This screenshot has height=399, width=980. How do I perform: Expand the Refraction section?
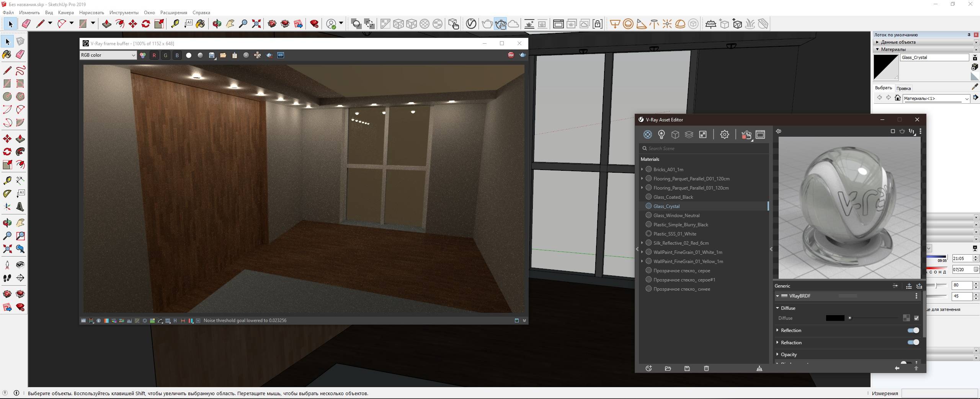777,342
